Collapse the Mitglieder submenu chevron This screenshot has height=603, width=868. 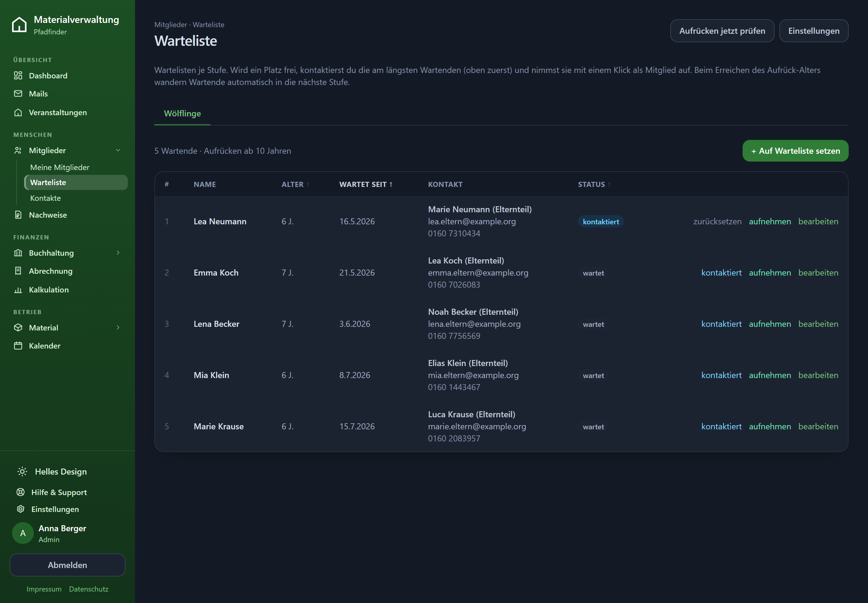pos(118,150)
